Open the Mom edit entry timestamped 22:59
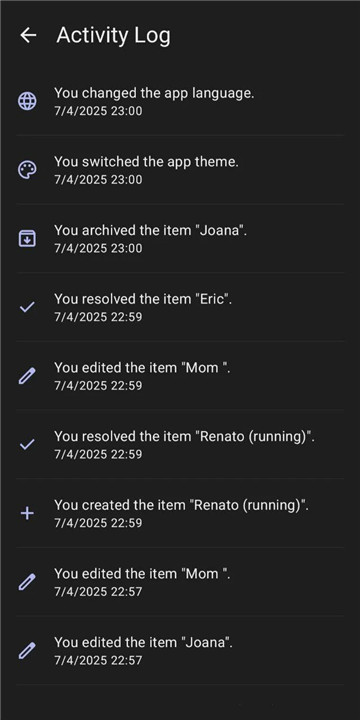Viewport: 360px width, 720px height. (x=180, y=376)
